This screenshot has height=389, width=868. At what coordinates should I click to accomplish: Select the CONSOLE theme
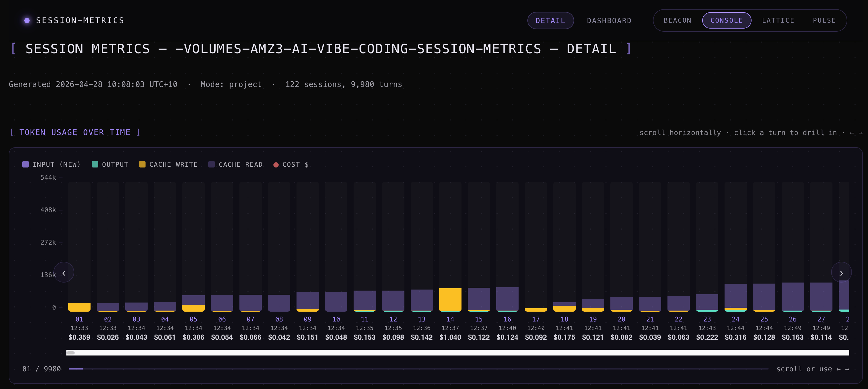[726, 20]
